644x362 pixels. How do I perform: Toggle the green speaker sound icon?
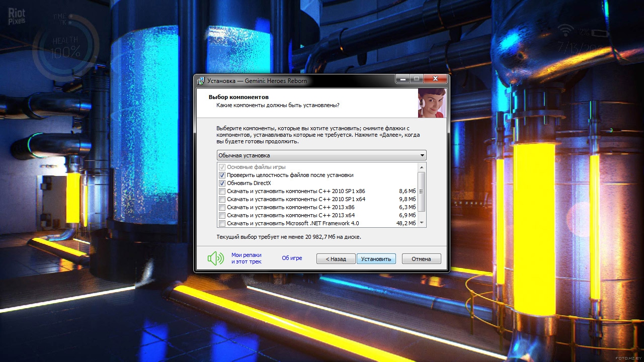(215, 258)
